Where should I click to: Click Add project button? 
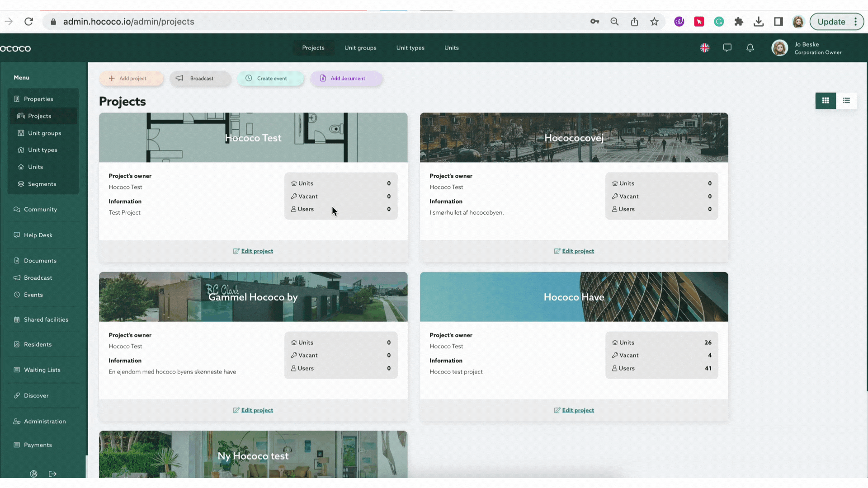(131, 78)
